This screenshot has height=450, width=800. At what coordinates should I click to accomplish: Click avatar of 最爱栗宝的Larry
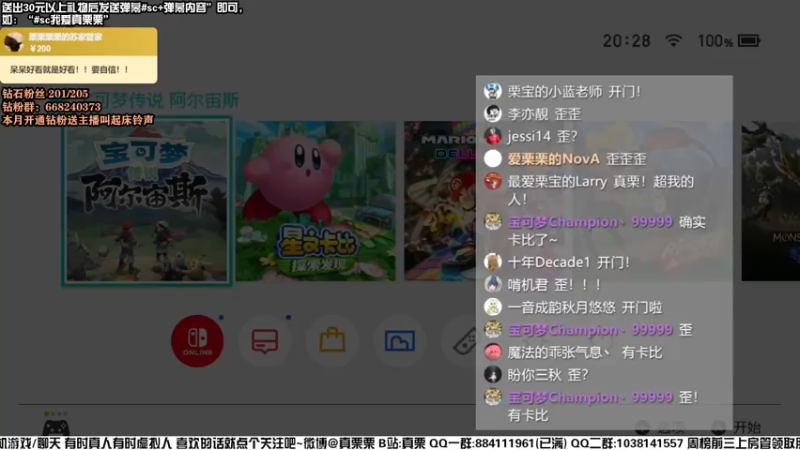click(493, 181)
